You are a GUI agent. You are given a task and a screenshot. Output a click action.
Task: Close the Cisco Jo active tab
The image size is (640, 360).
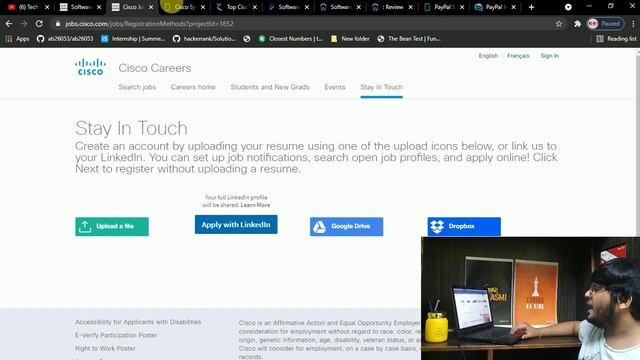[151, 7]
